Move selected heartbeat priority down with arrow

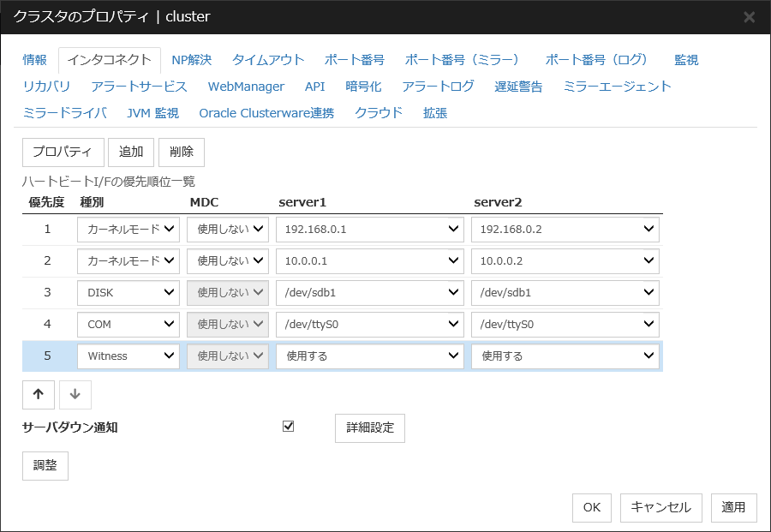75,394
